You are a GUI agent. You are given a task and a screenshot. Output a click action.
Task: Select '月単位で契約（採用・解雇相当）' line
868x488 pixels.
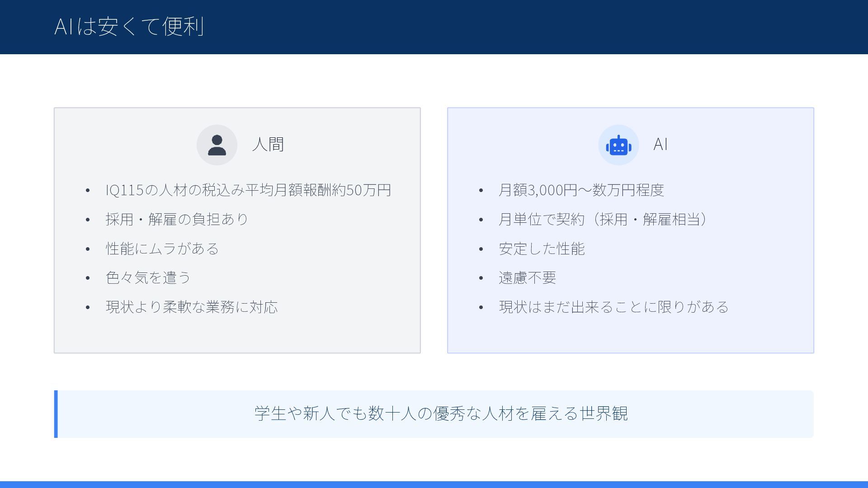pyautogui.click(x=603, y=220)
